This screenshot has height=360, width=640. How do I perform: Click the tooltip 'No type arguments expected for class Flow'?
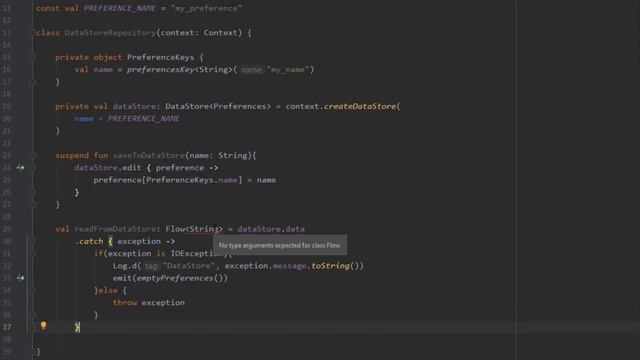(x=280, y=245)
